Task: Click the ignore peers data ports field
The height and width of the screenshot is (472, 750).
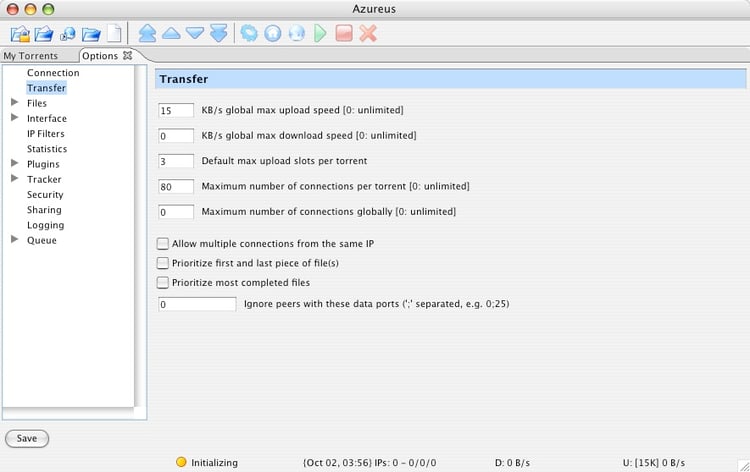Action: click(x=197, y=304)
